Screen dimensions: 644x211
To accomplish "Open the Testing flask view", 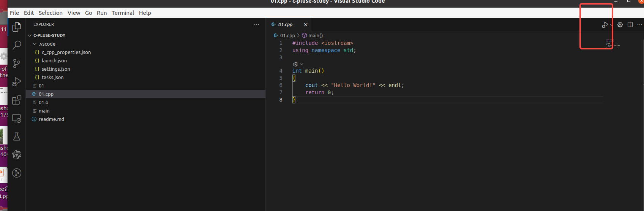I will 17,136.
